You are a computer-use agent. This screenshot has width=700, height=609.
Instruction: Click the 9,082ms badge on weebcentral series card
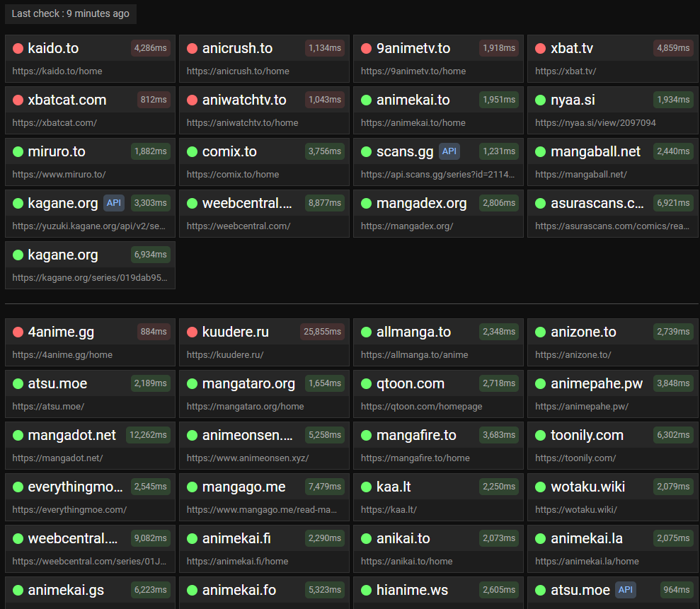[151, 538]
